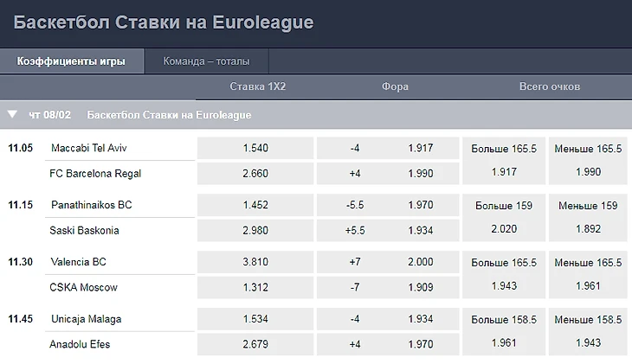Open the Maccabi Tel Aviv team link
The width and height of the screenshot is (632, 364).
(89, 148)
